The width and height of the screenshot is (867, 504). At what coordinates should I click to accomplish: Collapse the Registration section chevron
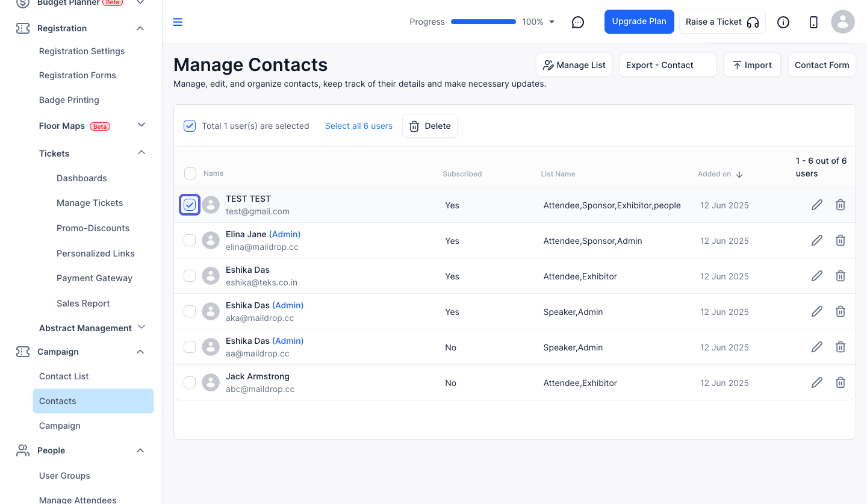click(140, 28)
